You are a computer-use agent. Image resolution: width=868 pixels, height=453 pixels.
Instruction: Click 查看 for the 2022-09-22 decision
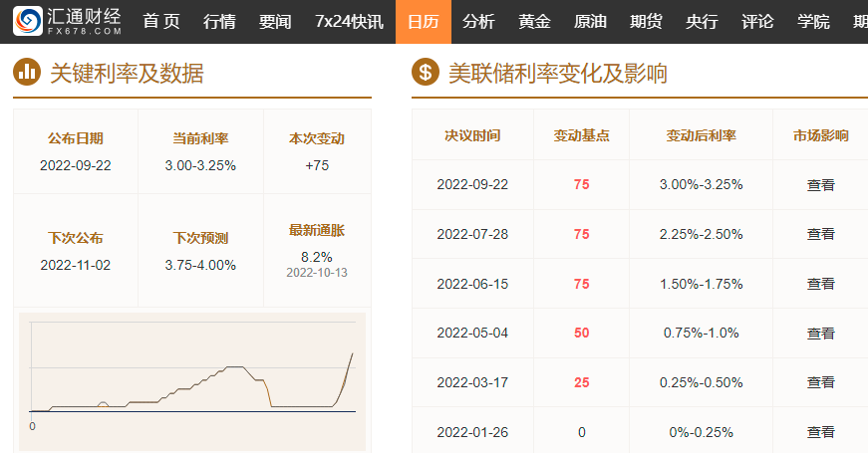820,184
